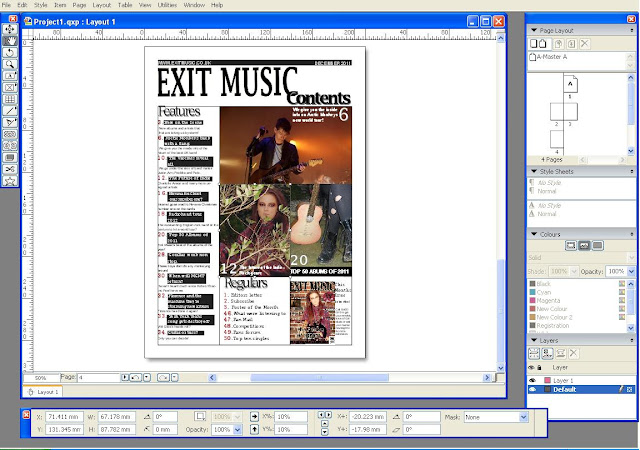Image resolution: width=640 pixels, height=450 pixels.
Task: Click the drop shadow box icon in Measurements
Action: click(x=200, y=417)
